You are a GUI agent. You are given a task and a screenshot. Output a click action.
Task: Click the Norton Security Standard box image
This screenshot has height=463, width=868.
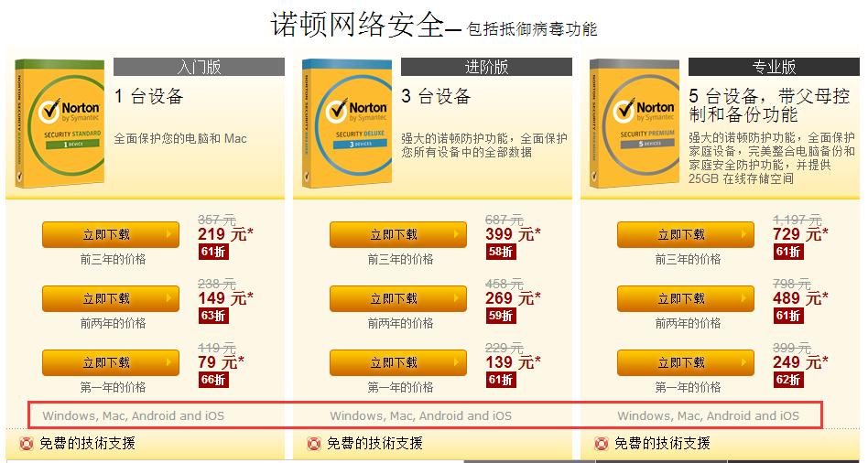point(60,124)
